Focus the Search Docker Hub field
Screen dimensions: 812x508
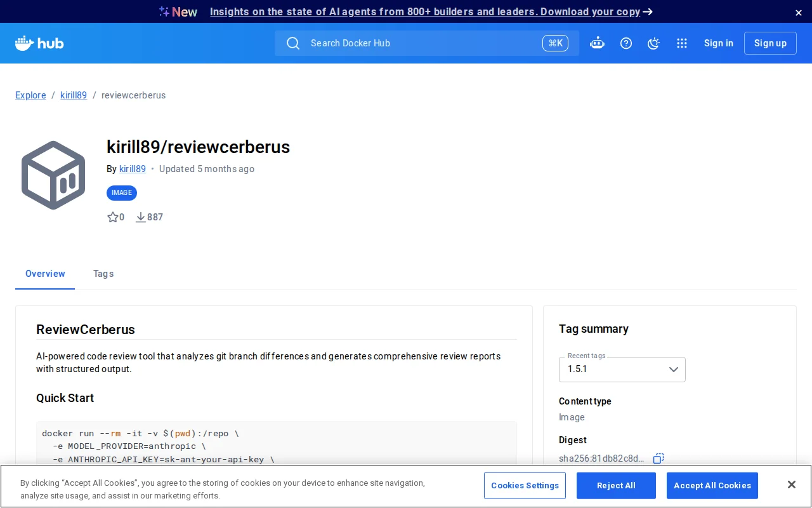tap(427, 43)
